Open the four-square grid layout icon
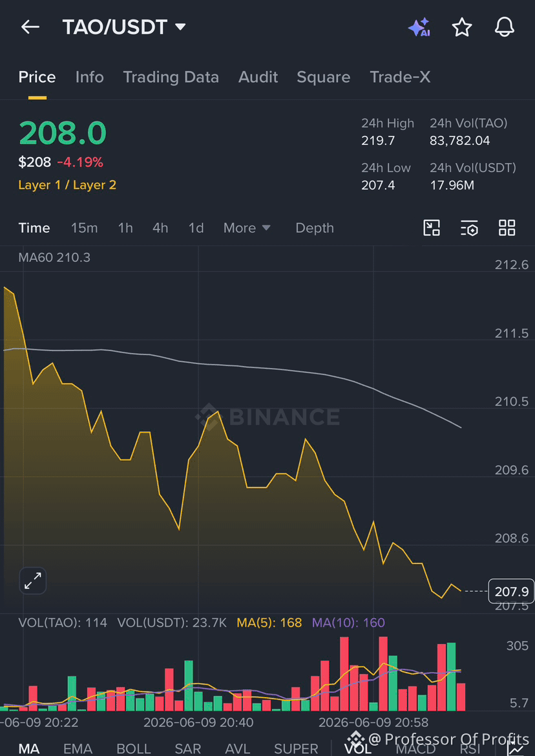The width and height of the screenshot is (535, 756). [x=507, y=228]
